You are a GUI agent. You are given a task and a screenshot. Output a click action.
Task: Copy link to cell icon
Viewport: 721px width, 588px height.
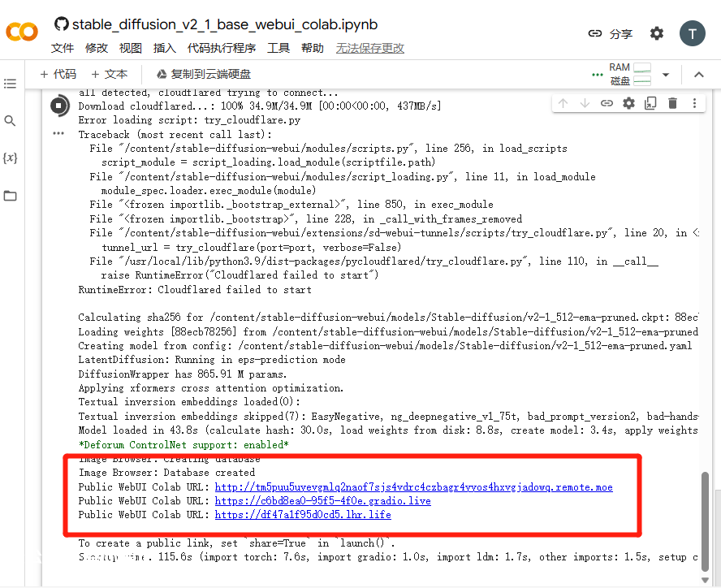click(x=607, y=103)
